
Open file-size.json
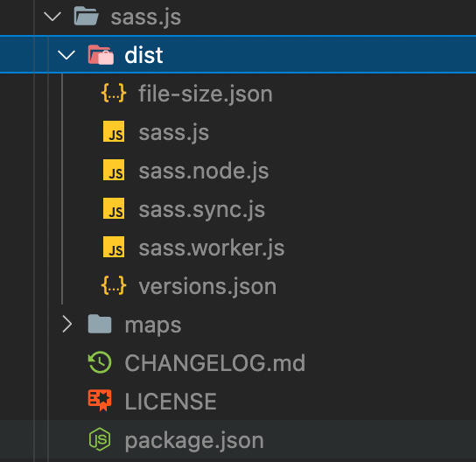(206, 94)
